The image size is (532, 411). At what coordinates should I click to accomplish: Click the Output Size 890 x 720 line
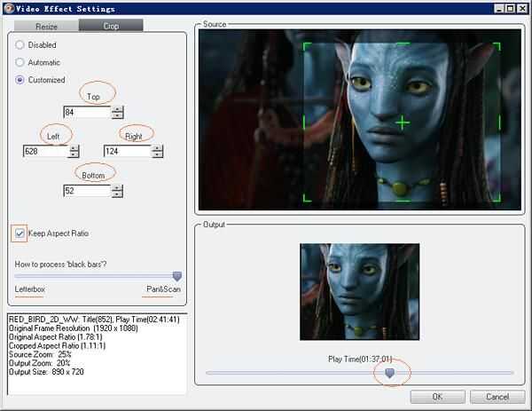point(46,372)
